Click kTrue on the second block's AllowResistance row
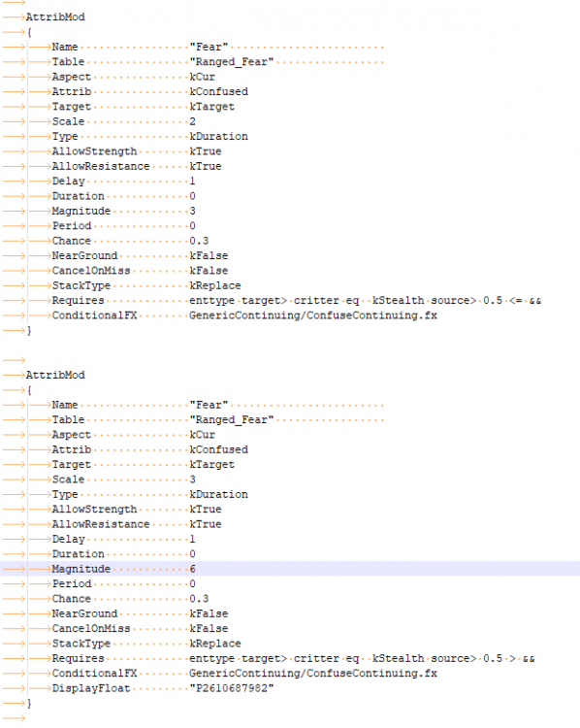Image resolution: width=580 pixels, height=728 pixels. pyautogui.click(x=206, y=524)
